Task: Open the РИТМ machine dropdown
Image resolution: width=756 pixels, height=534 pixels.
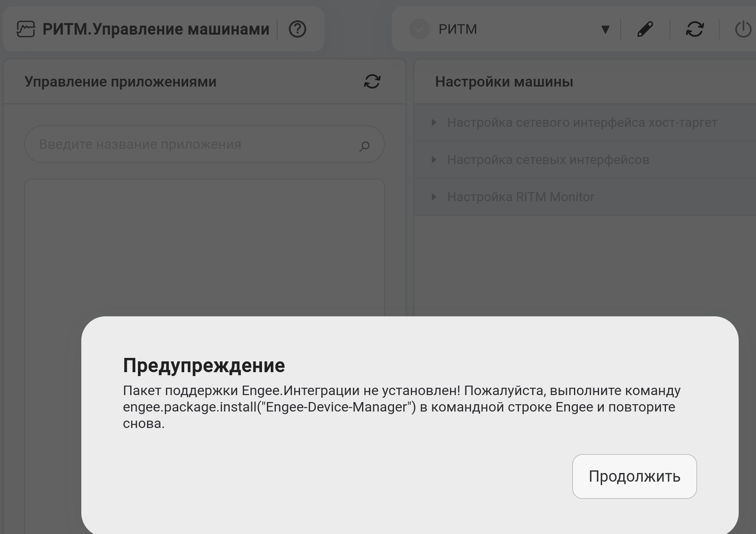Action: (605, 29)
